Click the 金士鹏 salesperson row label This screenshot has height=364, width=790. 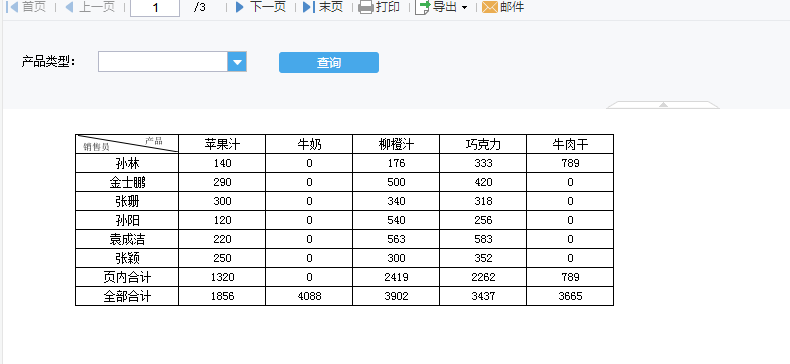tap(127, 183)
